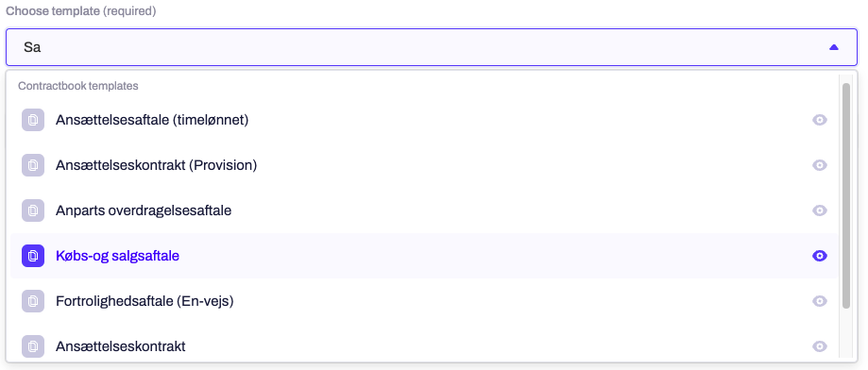Viewport: 868px width, 370px height.
Task: Collapse the template dropdown with the arrow
Action: [834, 47]
